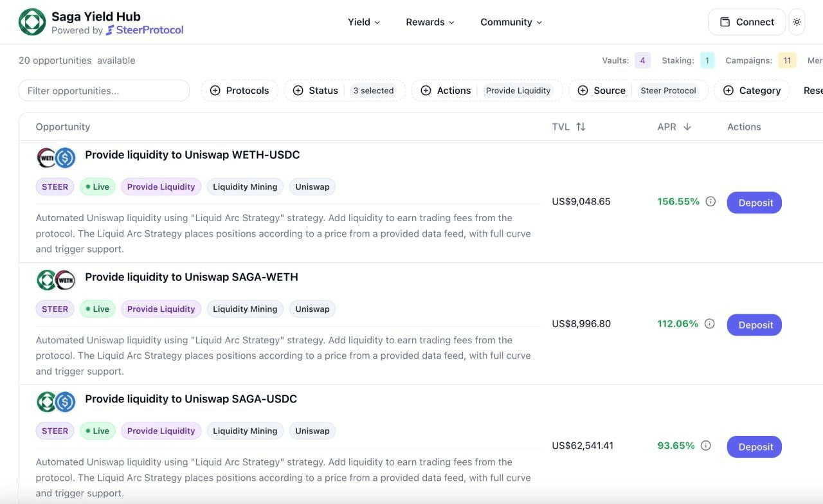
Task: Click the Provide Liquidity tag in SAGA-USDC row
Action: click(161, 431)
